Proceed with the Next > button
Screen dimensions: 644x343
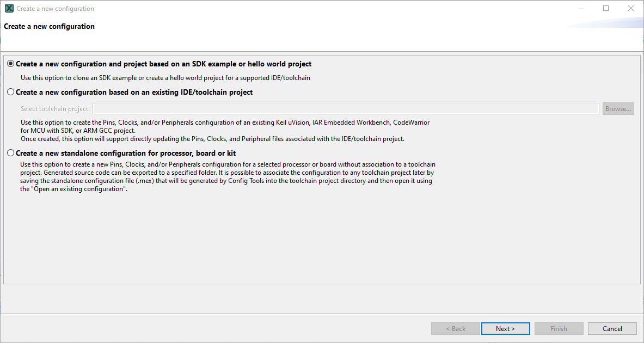505,329
